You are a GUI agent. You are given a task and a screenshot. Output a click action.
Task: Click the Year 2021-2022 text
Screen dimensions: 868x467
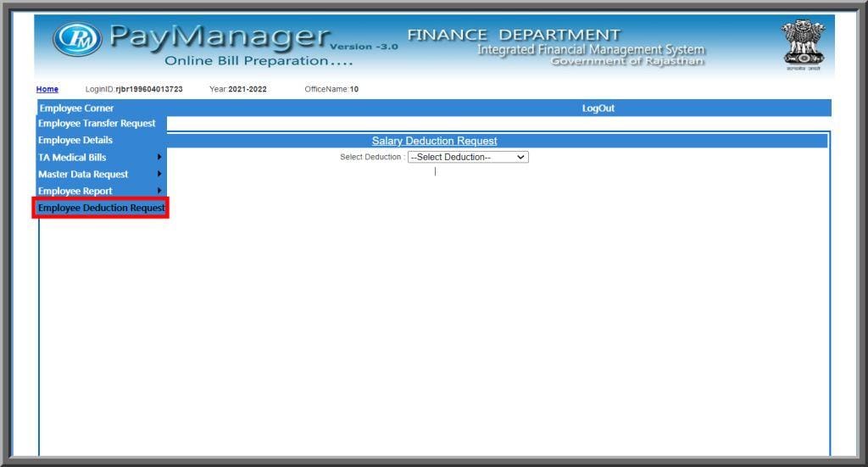[238, 89]
